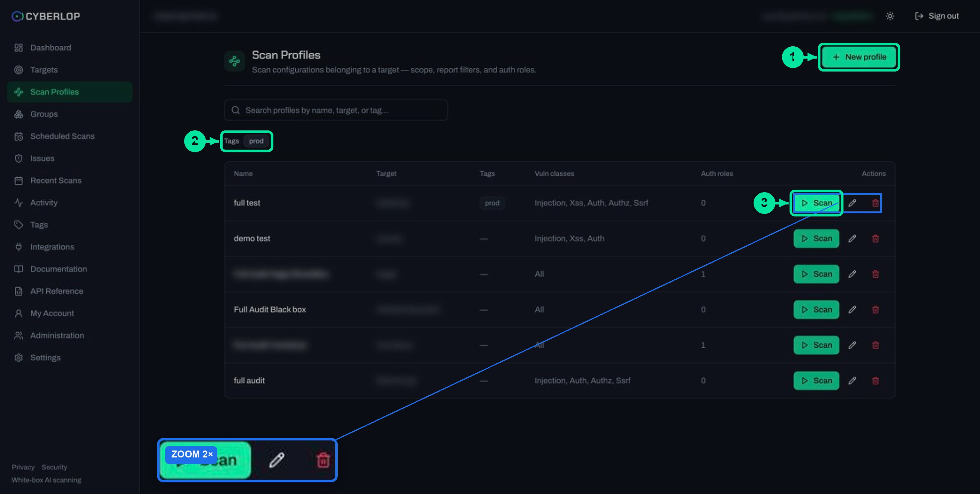Click the search magnifier icon
This screenshot has height=494, width=980.
click(236, 110)
